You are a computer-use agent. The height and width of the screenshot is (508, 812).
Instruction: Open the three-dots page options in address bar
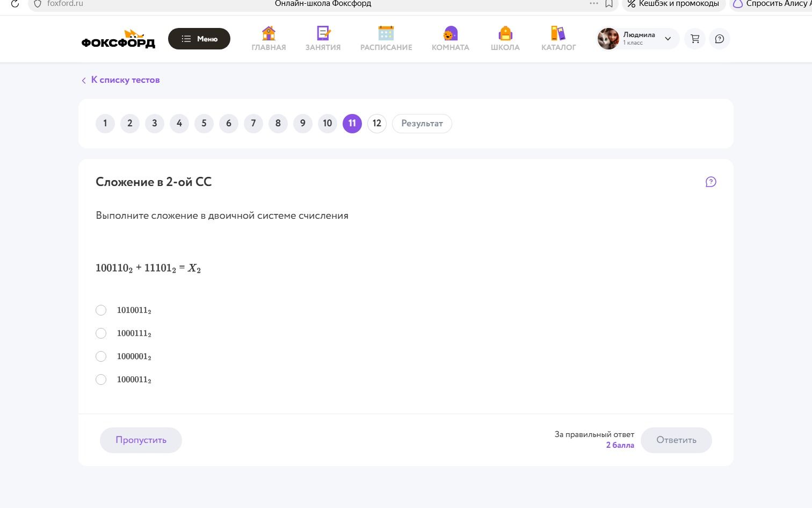click(593, 4)
